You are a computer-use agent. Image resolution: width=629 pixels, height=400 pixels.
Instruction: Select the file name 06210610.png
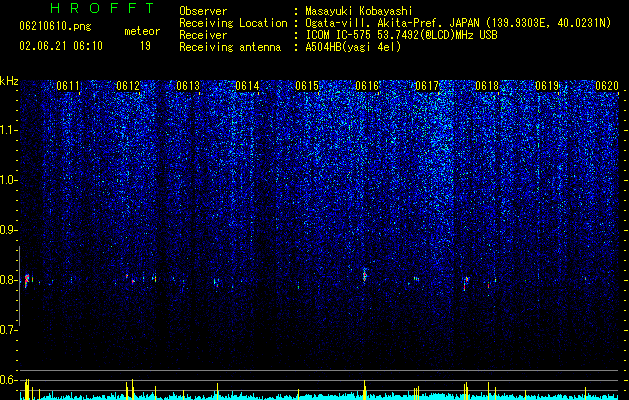point(55,27)
